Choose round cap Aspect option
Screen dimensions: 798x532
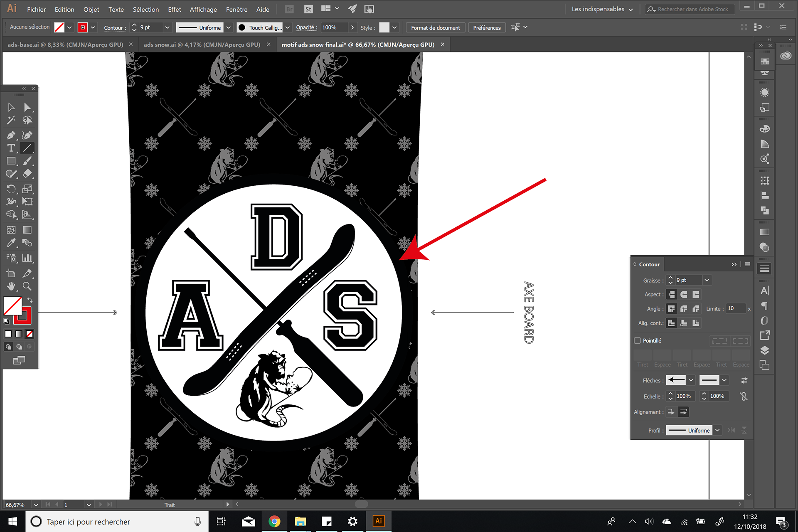[x=684, y=294]
